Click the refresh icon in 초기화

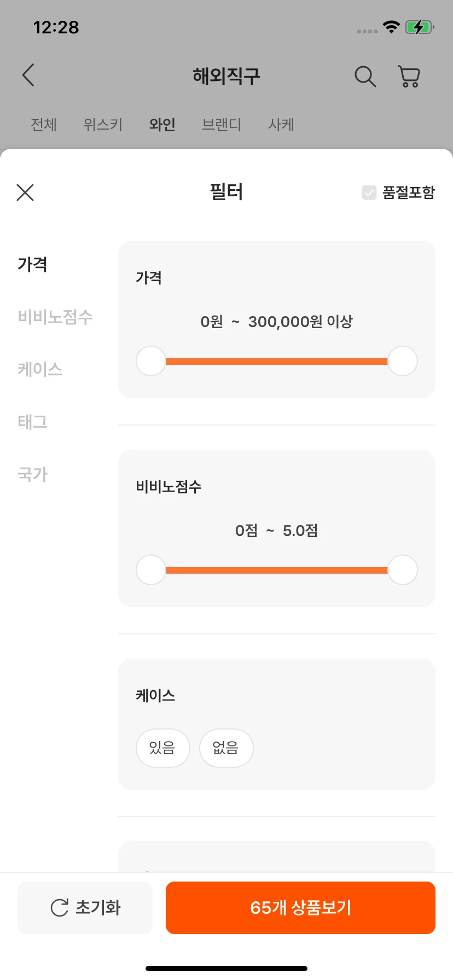[59, 908]
